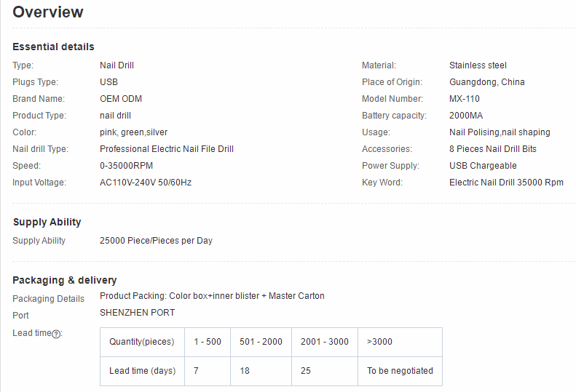Click the 8 Pieces Nail Drill Bits text

[493, 149]
